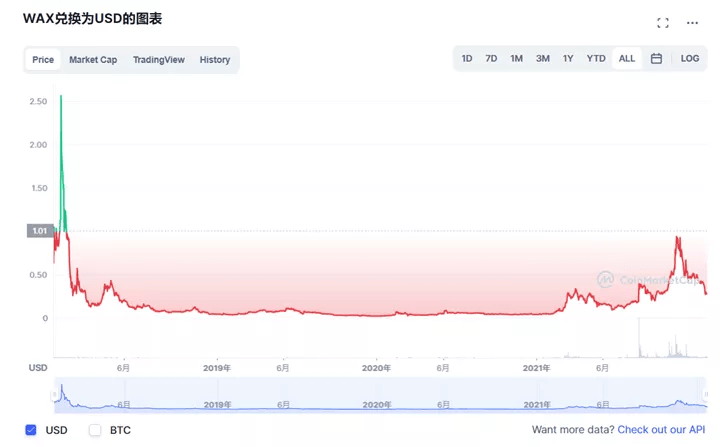The height and width of the screenshot is (447, 720).
Task: Enable the BTC currency checkbox
Action: click(x=96, y=430)
